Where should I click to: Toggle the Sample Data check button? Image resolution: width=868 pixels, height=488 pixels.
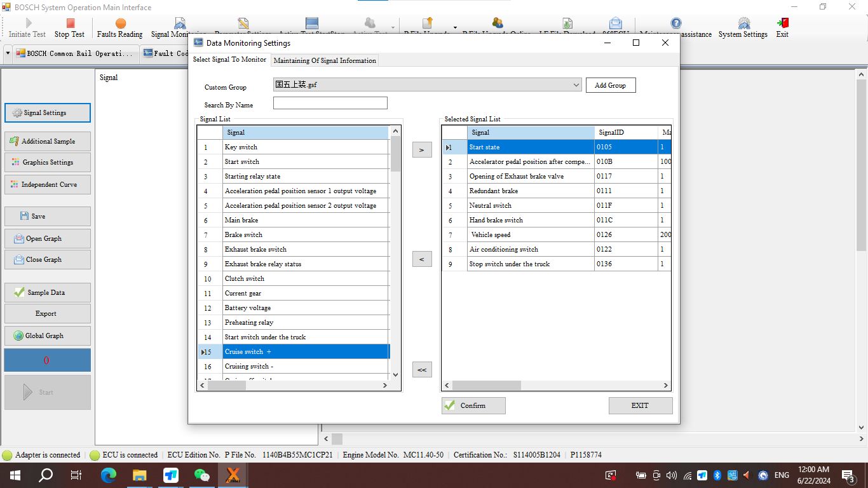tap(48, 292)
